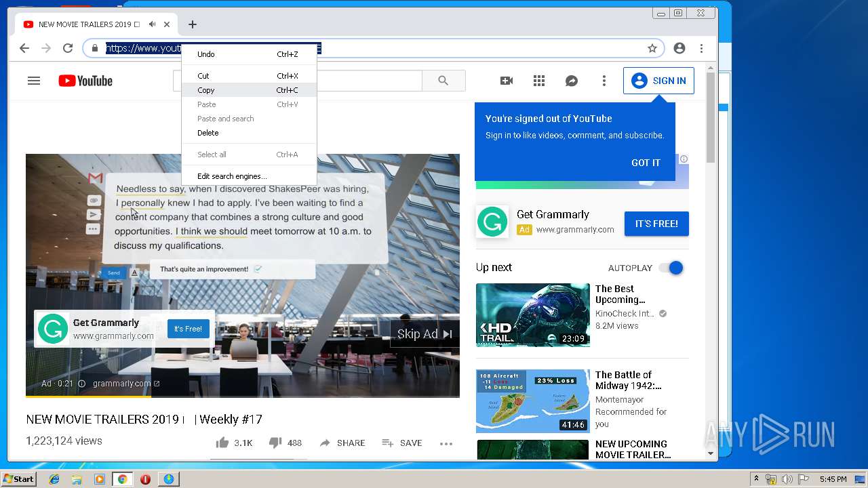Viewport: 868px width, 488px height.
Task: Open The Battle of Midway 1942 title
Action: click(628, 380)
